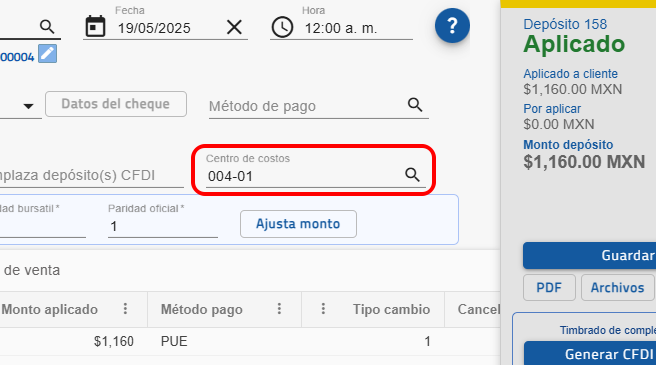
Task: Click the Paridad oficial field
Action: [x=163, y=226]
